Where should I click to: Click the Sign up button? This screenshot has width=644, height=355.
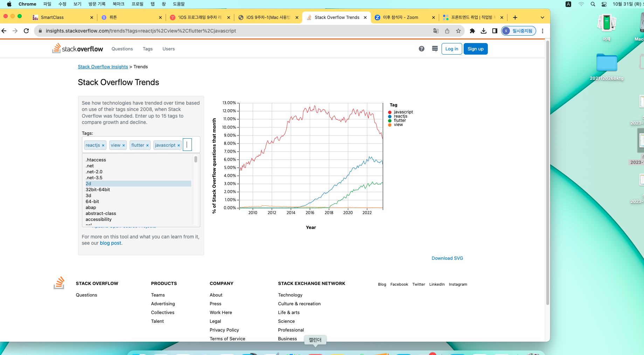click(x=476, y=49)
